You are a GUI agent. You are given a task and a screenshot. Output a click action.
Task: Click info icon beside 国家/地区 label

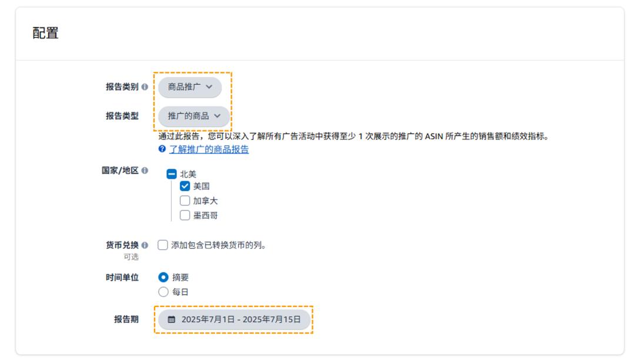pos(145,171)
